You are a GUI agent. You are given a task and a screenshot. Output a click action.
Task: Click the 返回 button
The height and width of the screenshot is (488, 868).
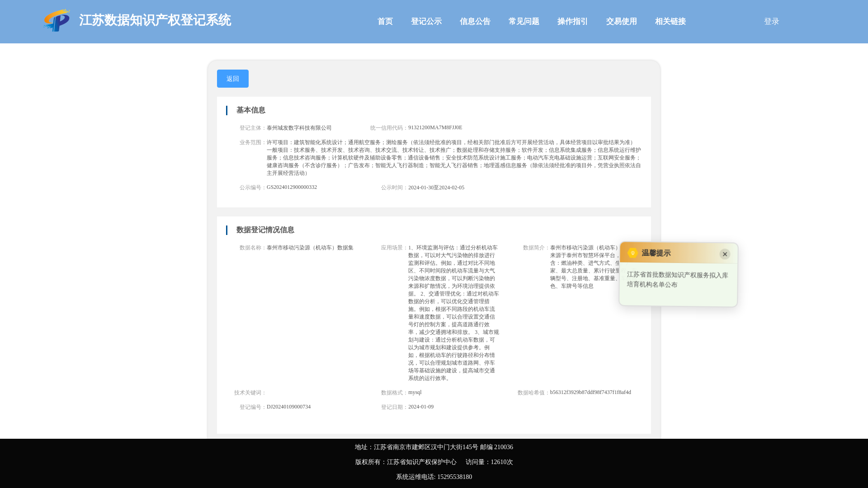(233, 79)
